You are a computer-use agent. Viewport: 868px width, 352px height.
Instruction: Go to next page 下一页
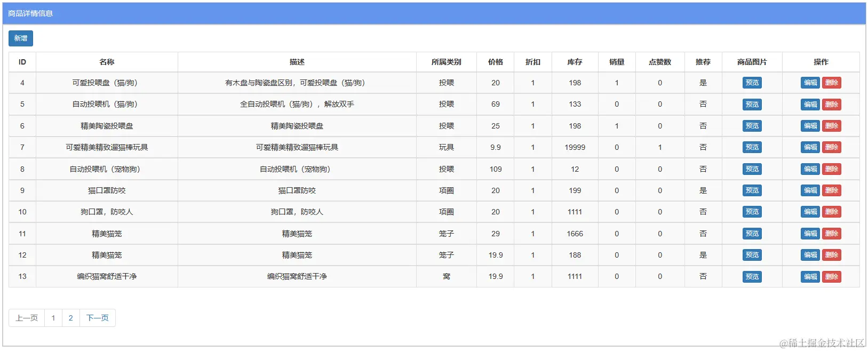click(x=98, y=318)
